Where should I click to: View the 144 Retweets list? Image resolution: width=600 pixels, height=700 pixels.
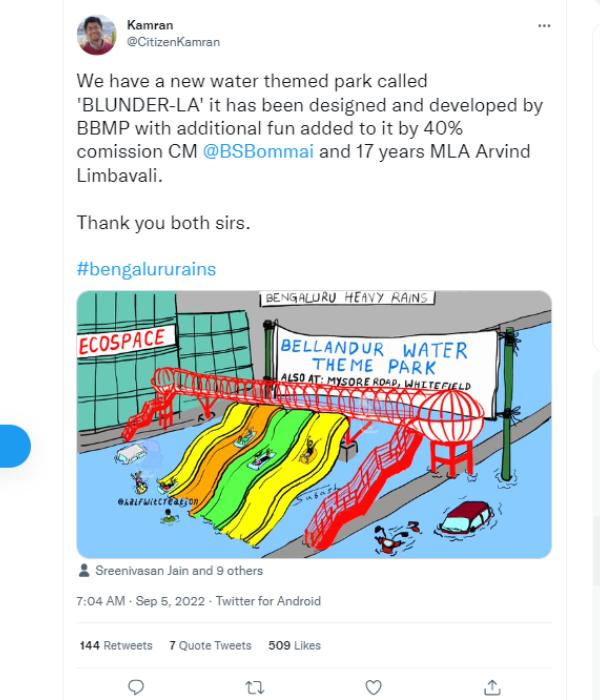[x=114, y=646]
